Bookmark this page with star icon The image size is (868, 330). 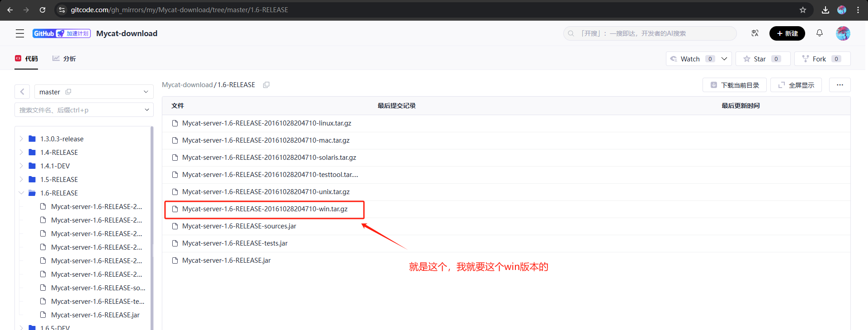803,9
